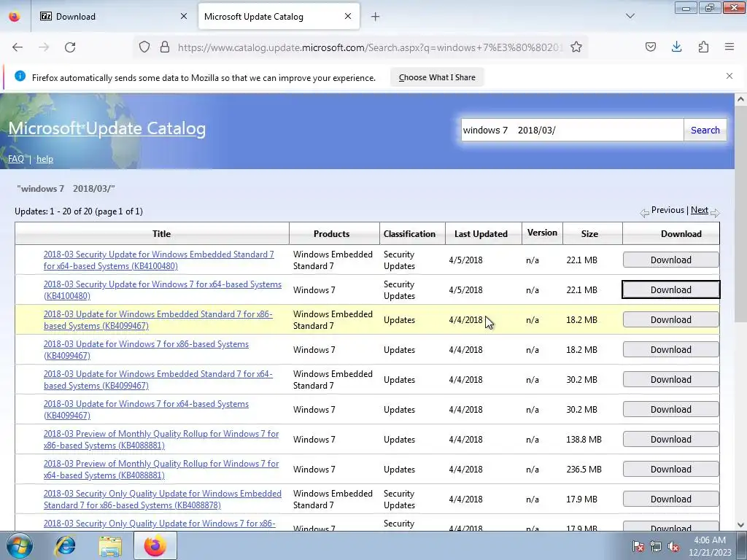Download KB4099467 Embedded Standard 7 x86 (18.2 MB)

671,320
